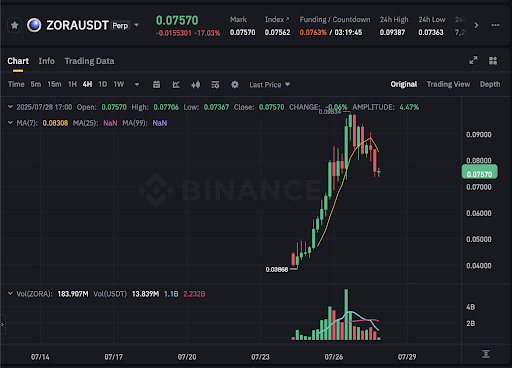Image resolution: width=512 pixels, height=368 pixels.
Task: Switch to the Depth chart
Action: (x=490, y=84)
